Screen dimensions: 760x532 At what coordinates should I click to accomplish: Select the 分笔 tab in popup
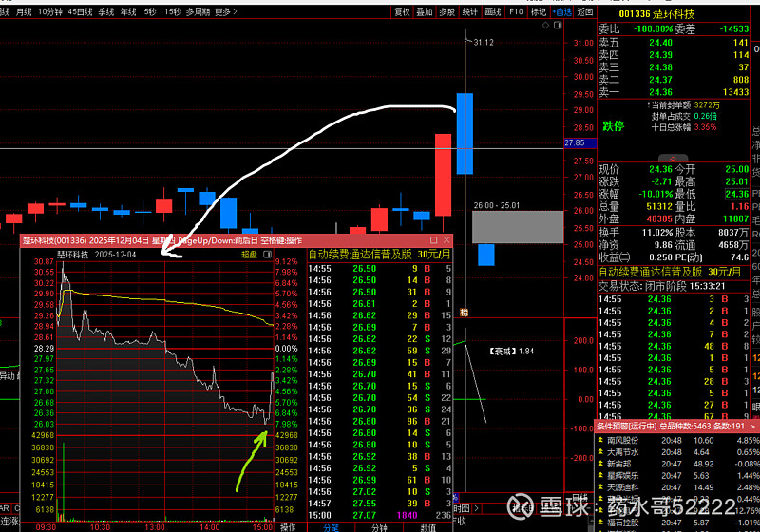click(x=332, y=527)
